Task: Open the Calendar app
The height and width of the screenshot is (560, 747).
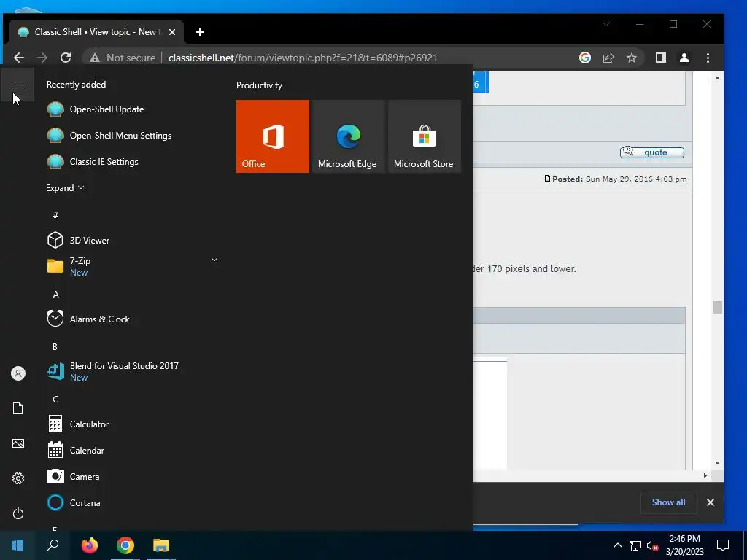Action: tap(76, 450)
